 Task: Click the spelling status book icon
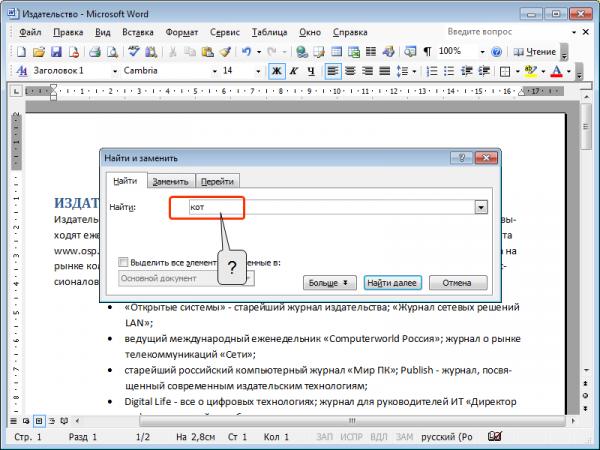coord(494,436)
